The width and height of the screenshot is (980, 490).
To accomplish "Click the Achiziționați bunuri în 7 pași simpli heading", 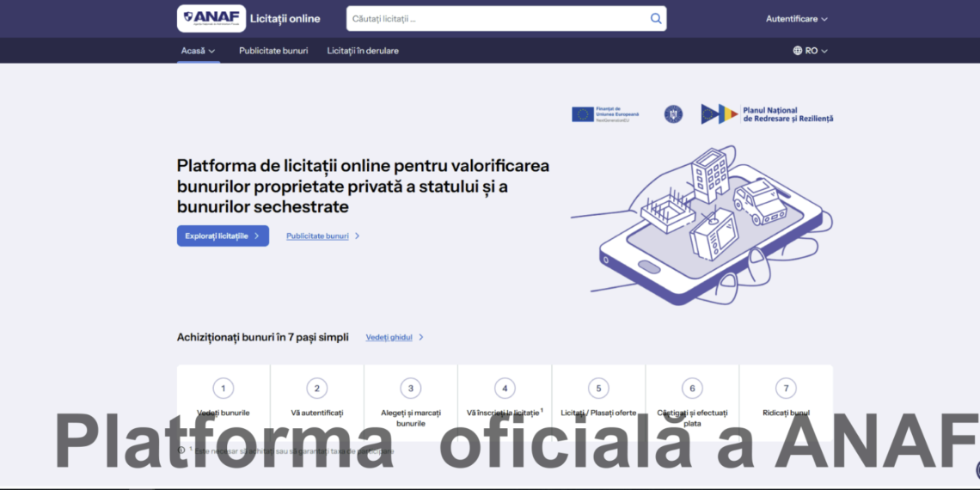I will coord(262,337).
